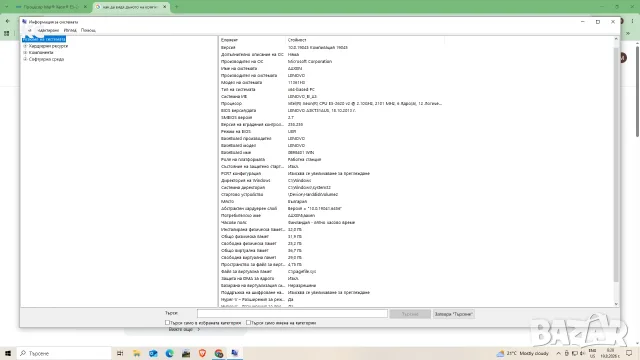Focus the Търси search text field
This screenshot has height=360, width=640.
292,313
